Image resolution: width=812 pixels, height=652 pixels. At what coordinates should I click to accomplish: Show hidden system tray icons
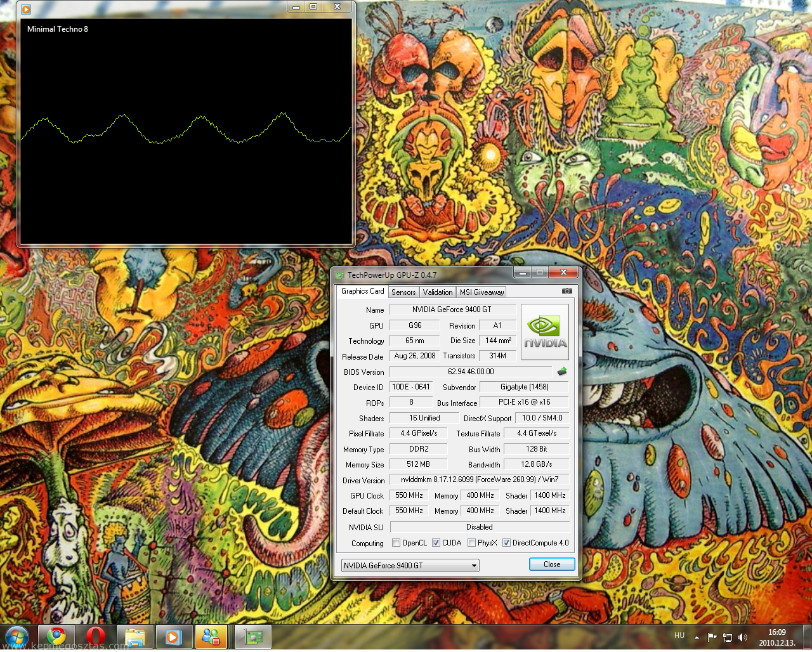[x=697, y=637]
